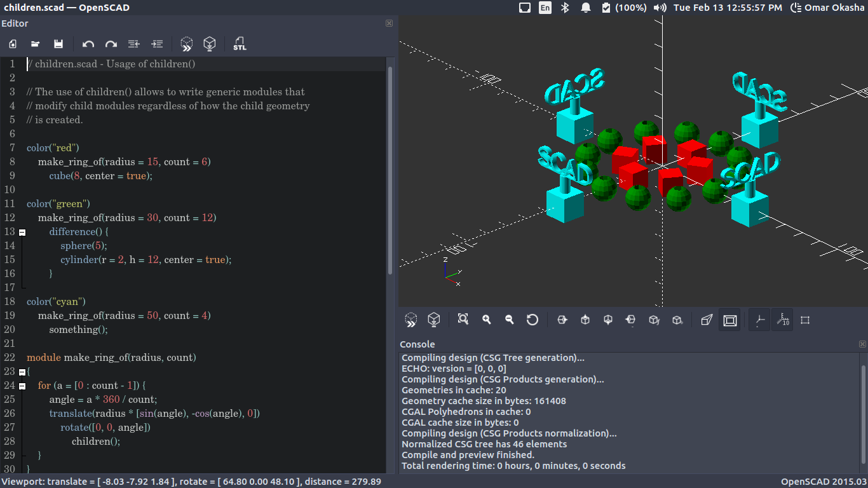The width and height of the screenshot is (868, 488).
Task: Export the model as STL
Action: [x=240, y=44]
